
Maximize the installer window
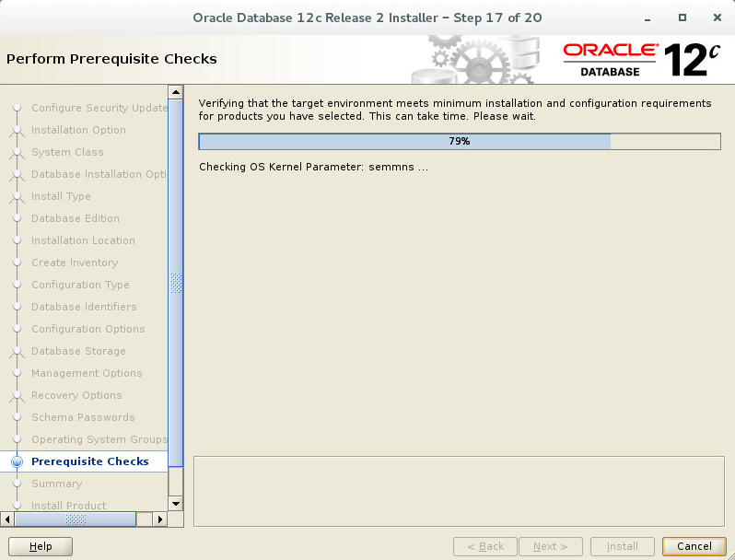[x=682, y=17]
